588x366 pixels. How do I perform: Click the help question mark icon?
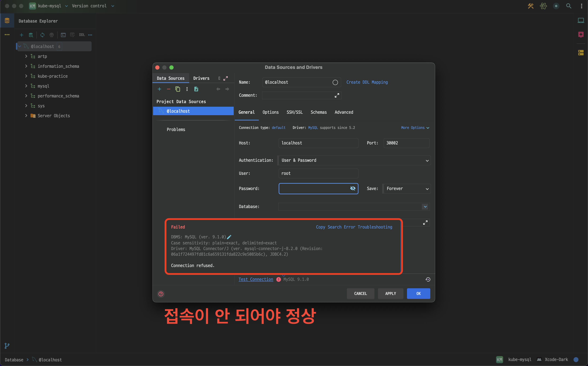pos(161,294)
